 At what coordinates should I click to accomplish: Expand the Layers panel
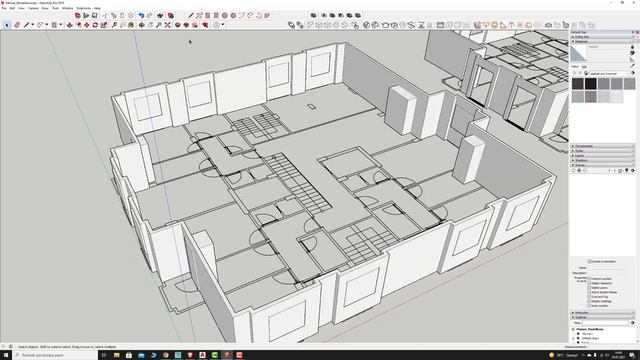click(x=602, y=156)
